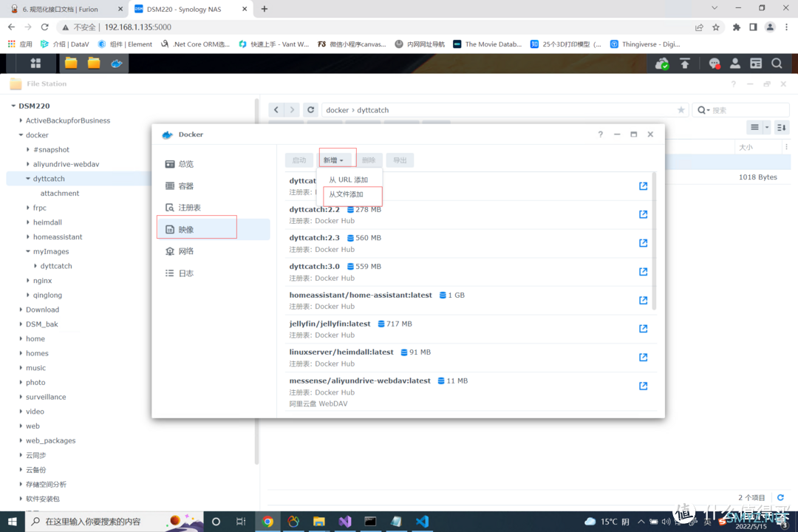Open external link for jellyfin image
This screenshot has height=532, width=798.
(x=644, y=329)
